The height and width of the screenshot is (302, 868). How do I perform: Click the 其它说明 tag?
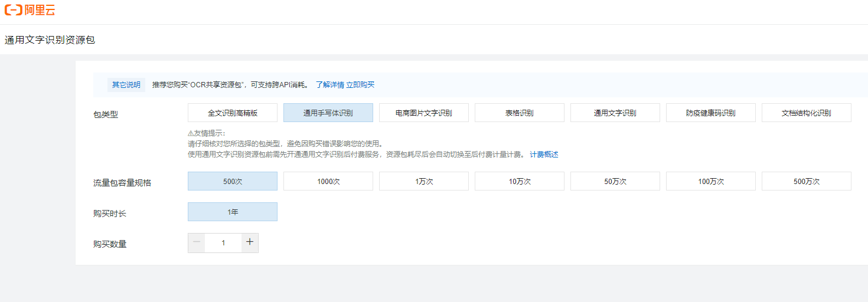[126, 85]
